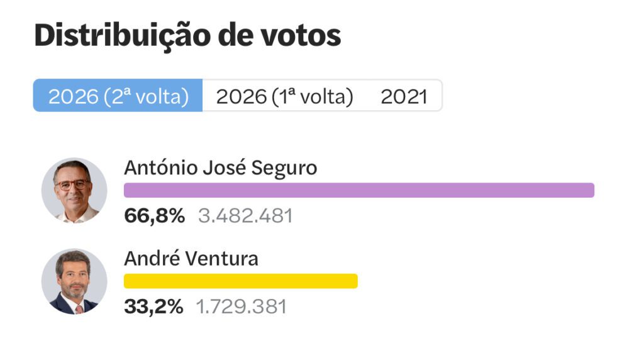Screen dimensions: 644x348
Task: Click the António José Seguro name
Action: coord(220,168)
